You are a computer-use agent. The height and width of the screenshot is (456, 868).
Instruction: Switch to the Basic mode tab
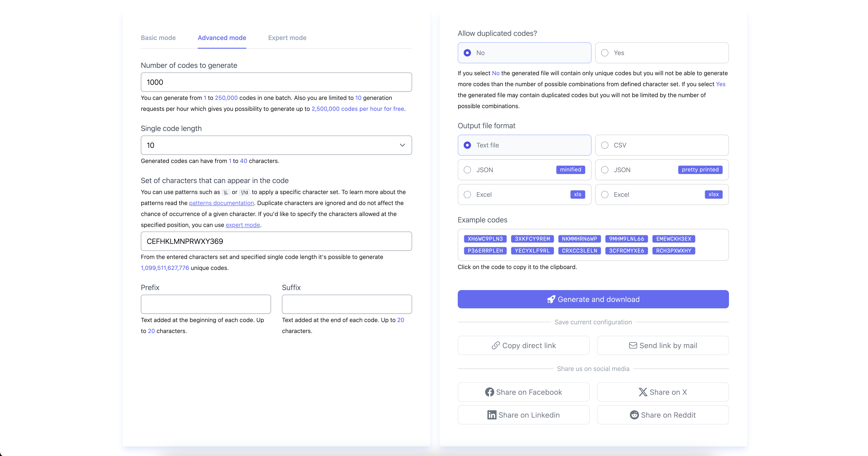tap(158, 38)
